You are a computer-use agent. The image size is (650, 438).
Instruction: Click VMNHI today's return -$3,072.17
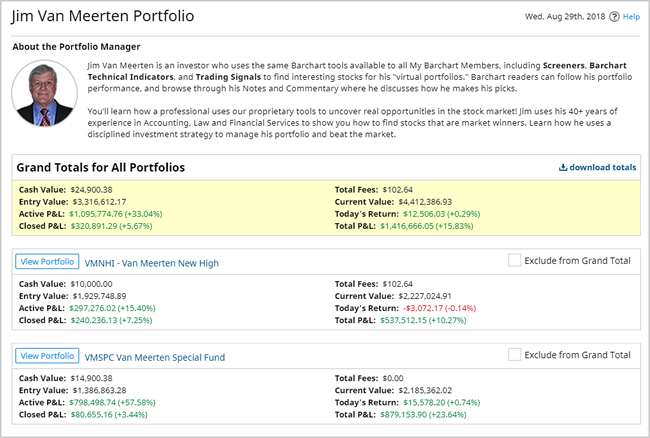[439, 308]
